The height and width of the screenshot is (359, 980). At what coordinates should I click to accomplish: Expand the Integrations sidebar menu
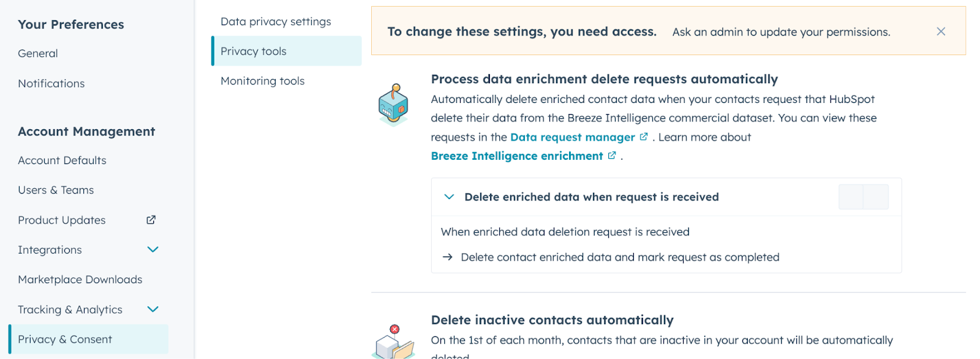pyautogui.click(x=153, y=249)
